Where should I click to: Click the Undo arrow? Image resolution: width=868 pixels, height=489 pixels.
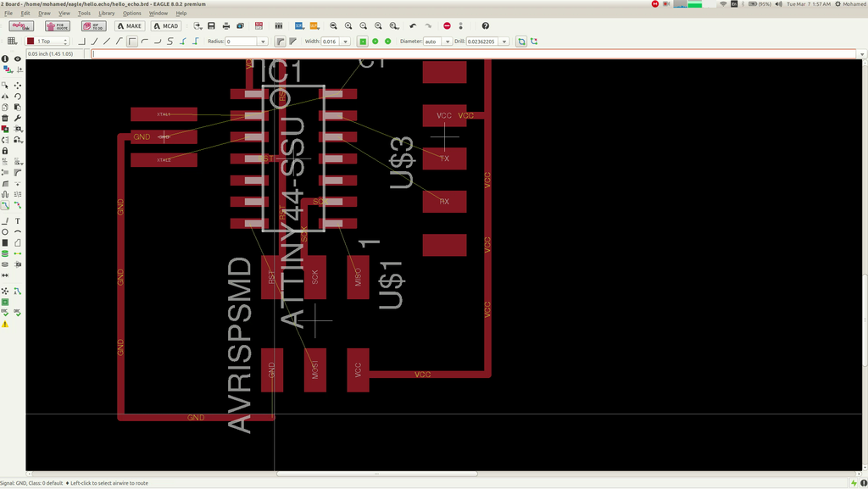pos(413,26)
